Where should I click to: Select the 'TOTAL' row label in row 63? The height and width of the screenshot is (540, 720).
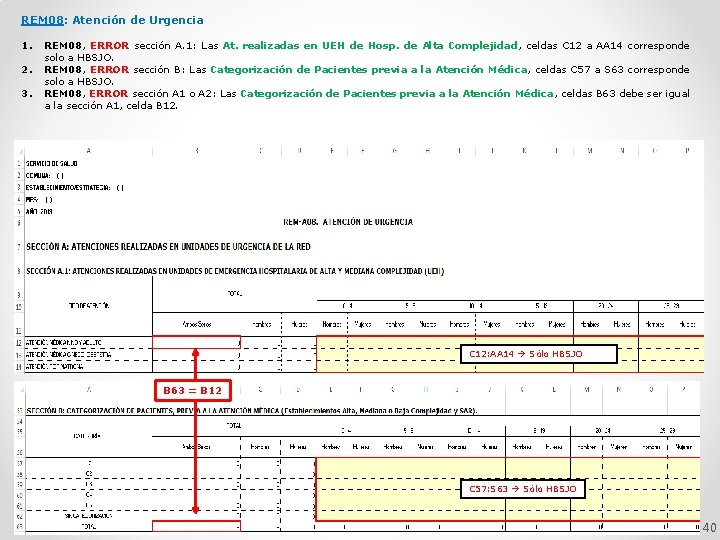pyautogui.click(x=88, y=526)
